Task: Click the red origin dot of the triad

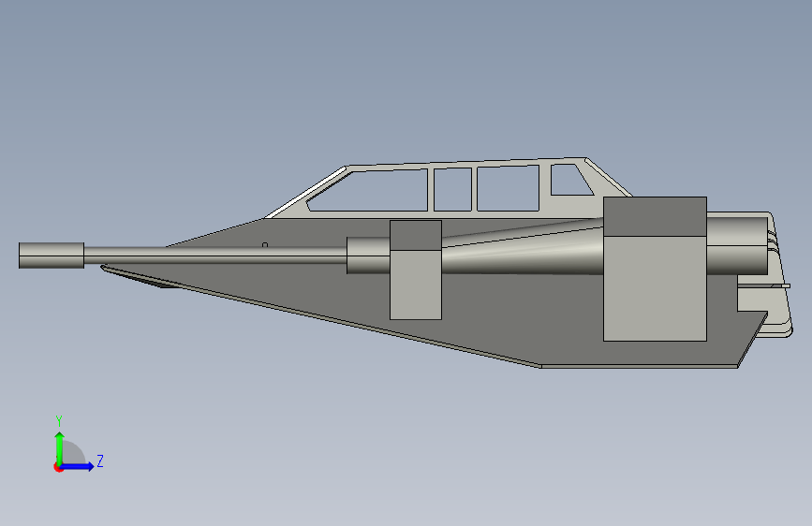Action: pos(58,467)
